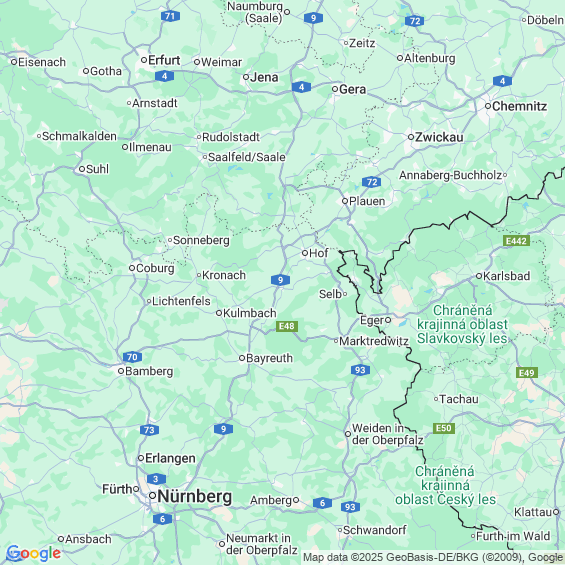
Task: Click the Chemnitz city label
Action: click(x=519, y=106)
